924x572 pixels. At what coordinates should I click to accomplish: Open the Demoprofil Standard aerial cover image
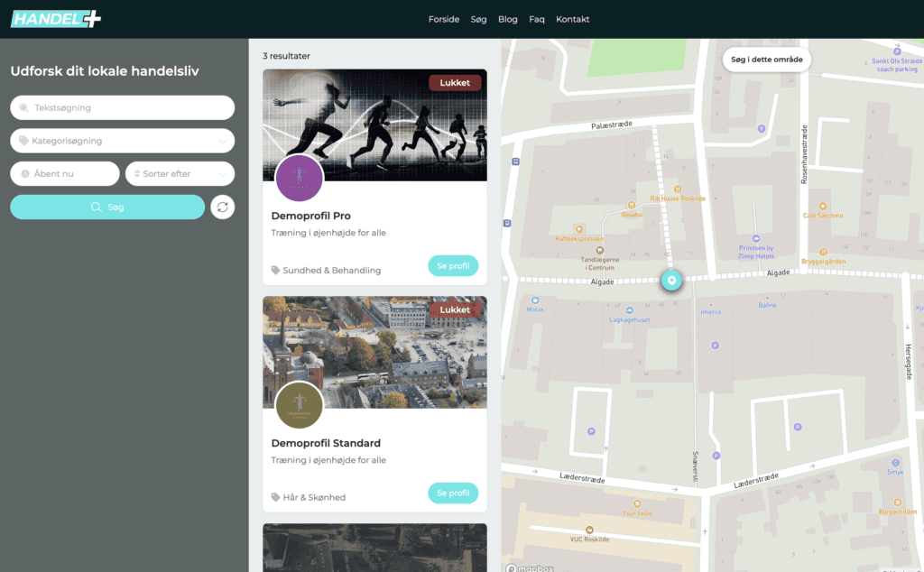pyautogui.click(x=374, y=352)
